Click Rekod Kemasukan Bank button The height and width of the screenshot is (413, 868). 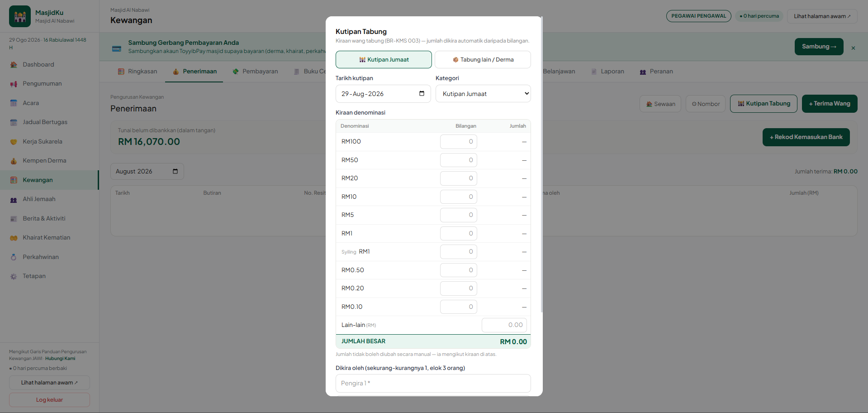[x=806, y=137]
